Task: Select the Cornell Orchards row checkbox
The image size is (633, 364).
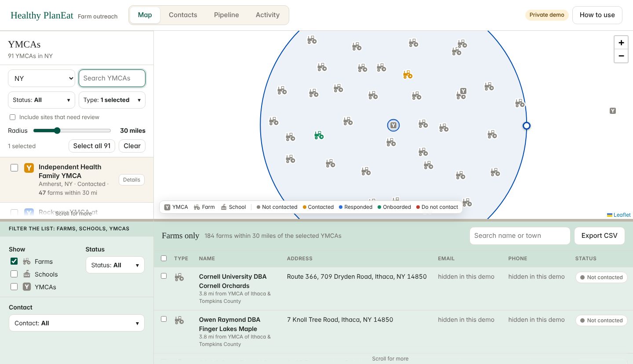Action: [164, 276]
